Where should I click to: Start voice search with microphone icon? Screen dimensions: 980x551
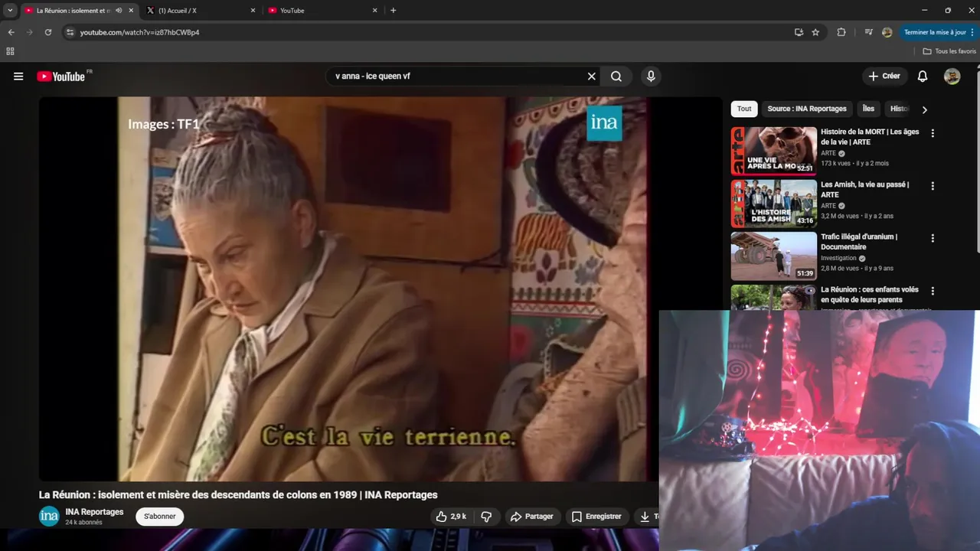click(x=651, y=77)
